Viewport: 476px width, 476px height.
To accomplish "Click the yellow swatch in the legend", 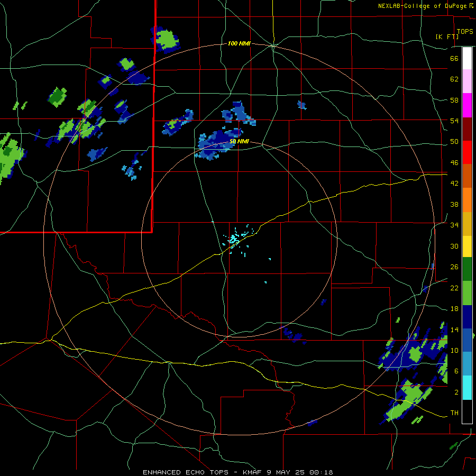I will point(467,246).
